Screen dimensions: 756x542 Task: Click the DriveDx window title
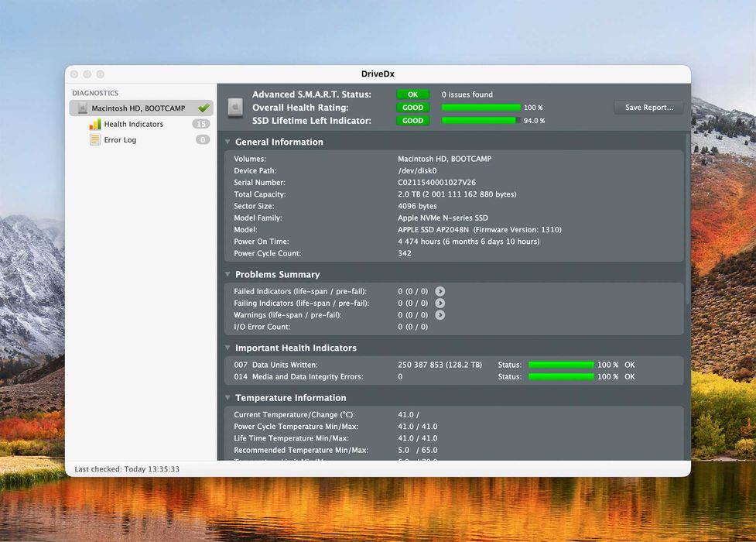[378, 74]
